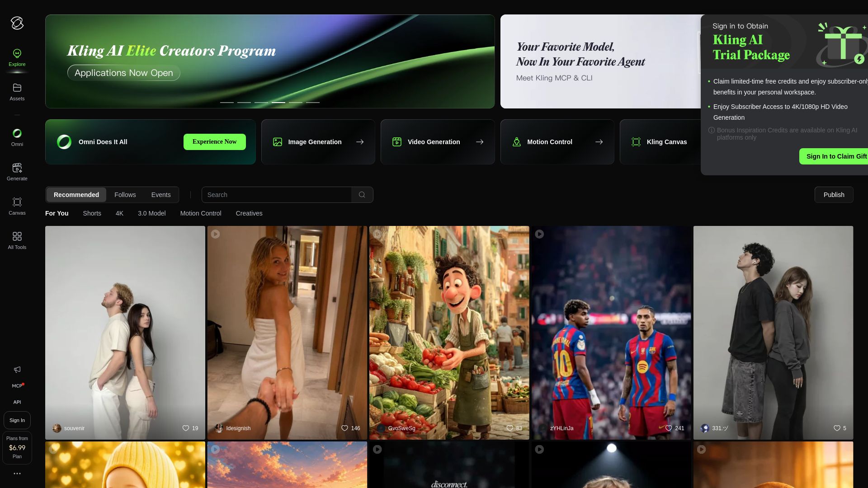Go to second banner slide indicator

(x=244, y=103)
